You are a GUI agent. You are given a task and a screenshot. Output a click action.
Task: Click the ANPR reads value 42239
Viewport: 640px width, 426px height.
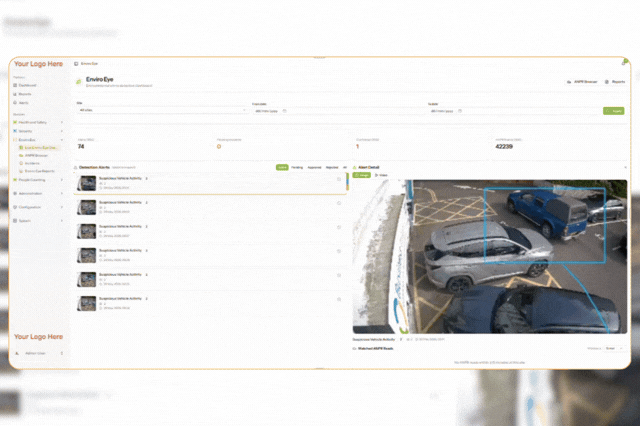coord(504,146)
